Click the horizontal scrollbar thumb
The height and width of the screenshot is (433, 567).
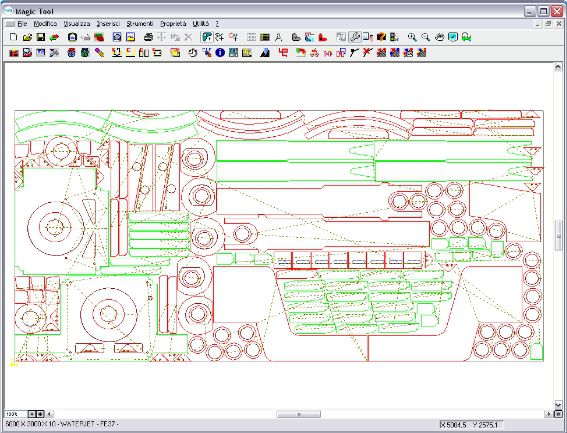298,414
